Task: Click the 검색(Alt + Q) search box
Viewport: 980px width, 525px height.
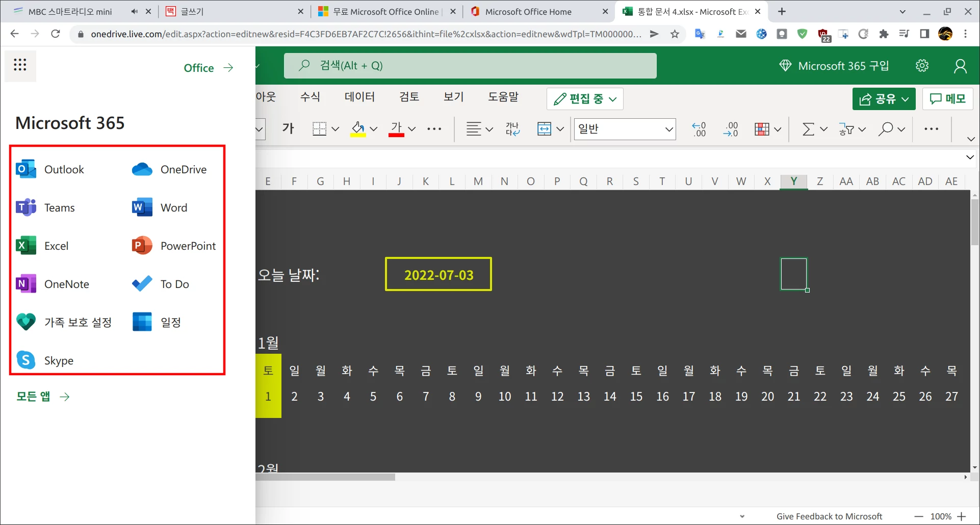Action: [470, 66]
